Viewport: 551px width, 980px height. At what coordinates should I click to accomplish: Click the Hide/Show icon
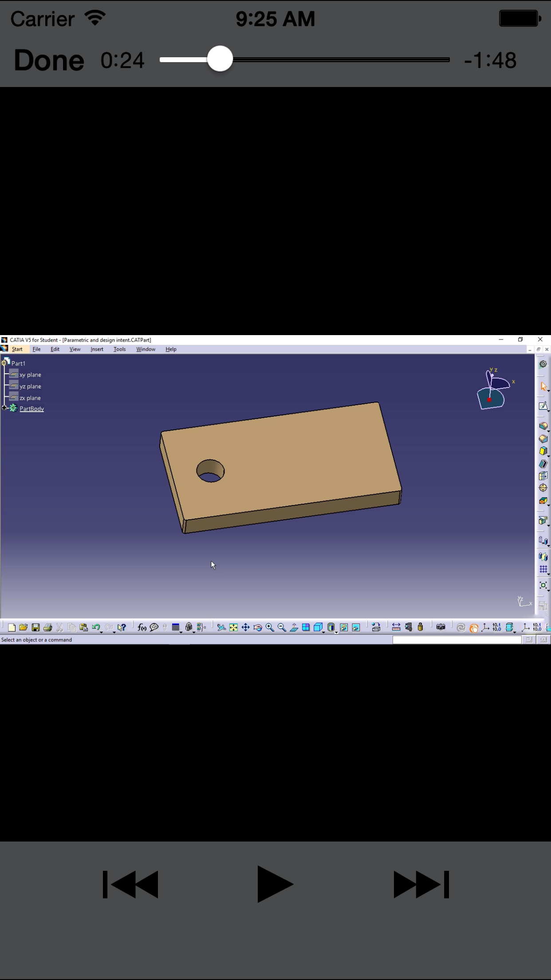pos(344,627)
